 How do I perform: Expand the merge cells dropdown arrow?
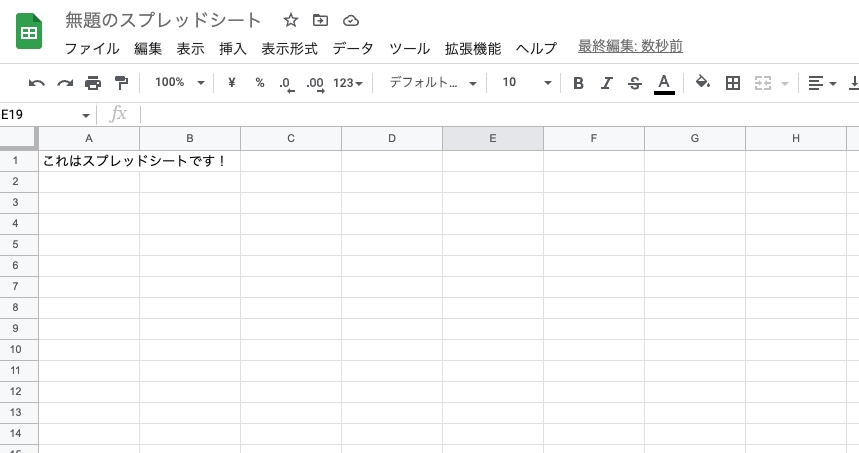click(x=784, y=83)
